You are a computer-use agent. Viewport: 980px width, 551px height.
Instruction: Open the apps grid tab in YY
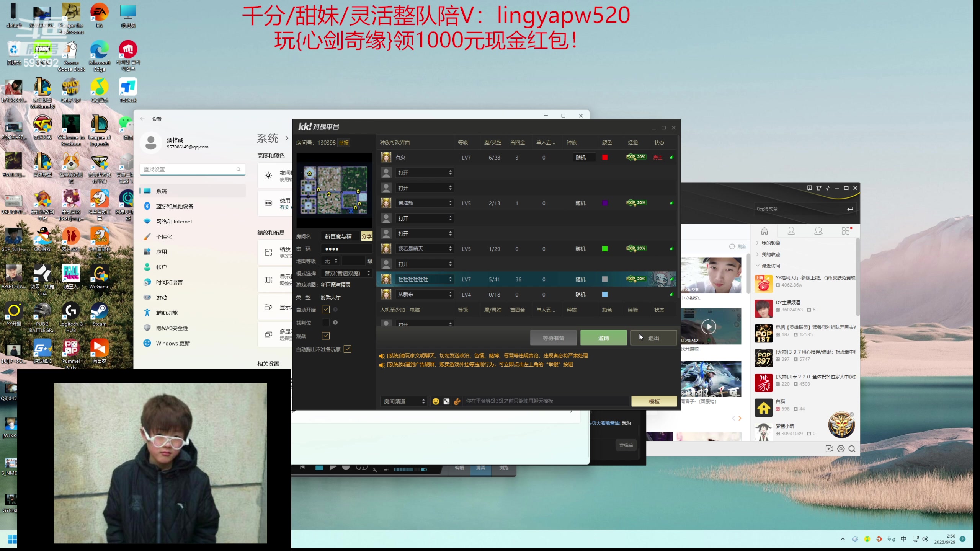coord(846,231)
